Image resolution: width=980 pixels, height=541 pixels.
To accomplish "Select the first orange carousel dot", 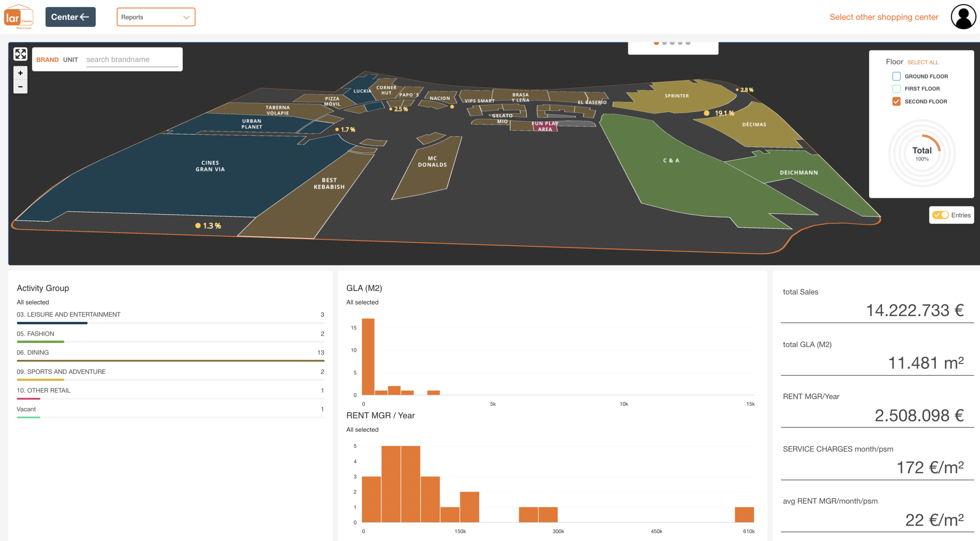I will (657, 43).
